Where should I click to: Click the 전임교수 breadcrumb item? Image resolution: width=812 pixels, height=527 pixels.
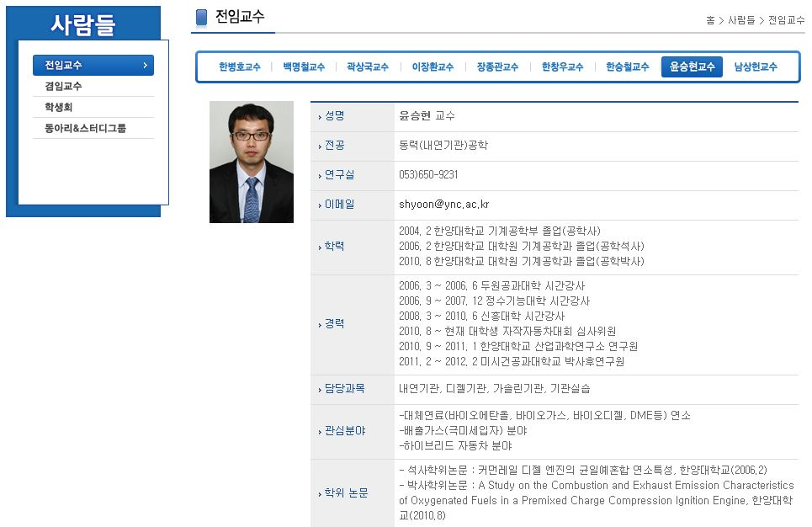[786, 20]
